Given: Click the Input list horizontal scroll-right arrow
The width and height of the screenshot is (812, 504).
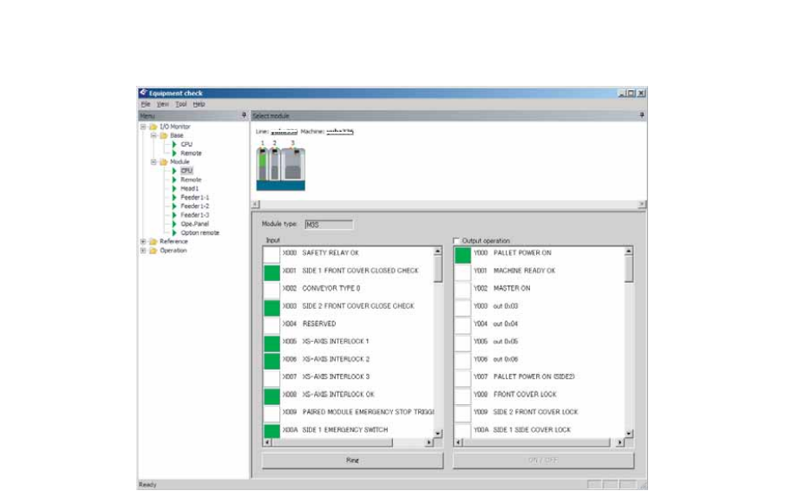Looking at the screenshot, I should 429,442.
